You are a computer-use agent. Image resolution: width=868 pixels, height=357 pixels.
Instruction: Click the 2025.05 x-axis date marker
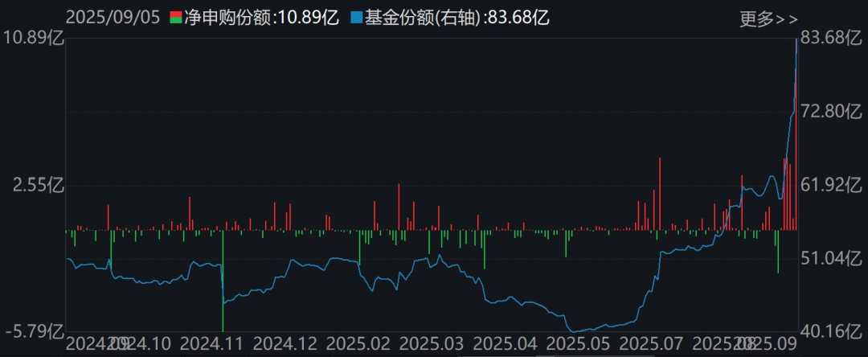coord(577,343)
